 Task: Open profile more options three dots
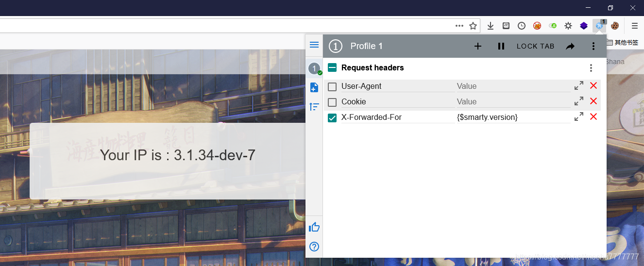[x=593, y=46]
